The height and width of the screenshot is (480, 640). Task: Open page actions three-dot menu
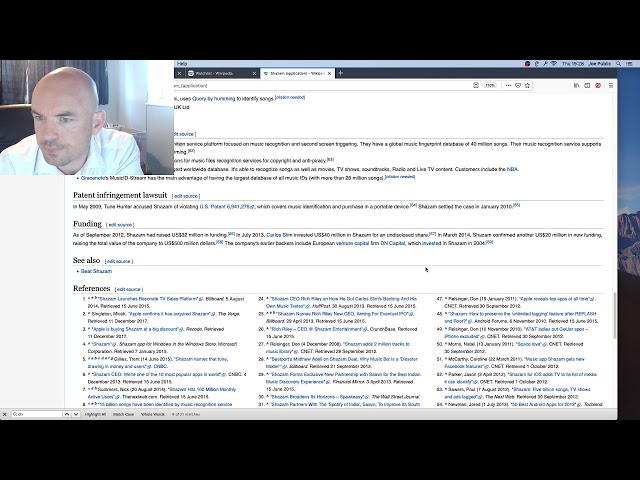coord(508,85)
